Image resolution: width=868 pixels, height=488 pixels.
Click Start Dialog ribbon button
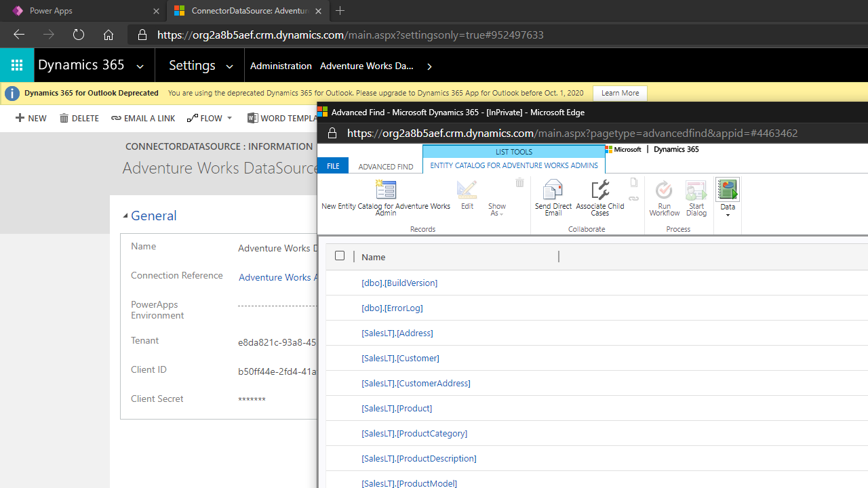696,198
